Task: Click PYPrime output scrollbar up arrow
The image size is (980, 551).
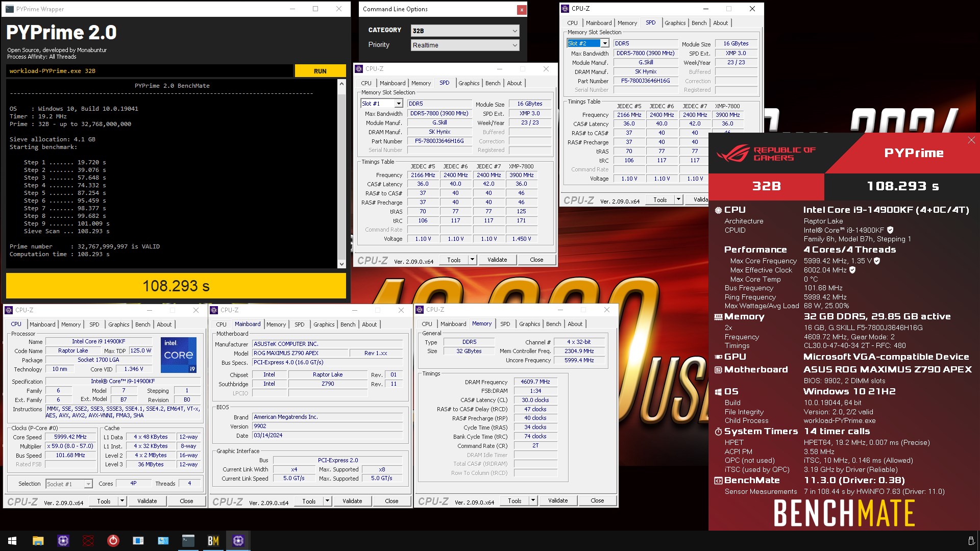Action: tap(341, 83)
